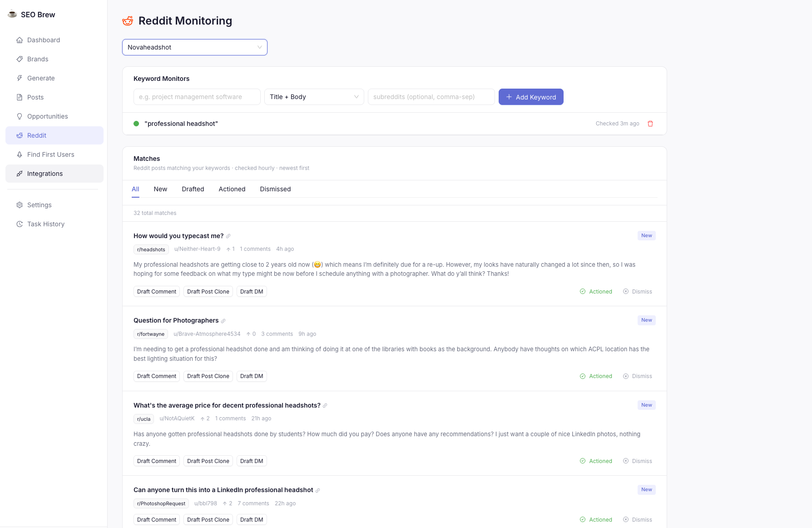
Task: Click the SEO Brew coffee cup logo
Action: [12, 14]
